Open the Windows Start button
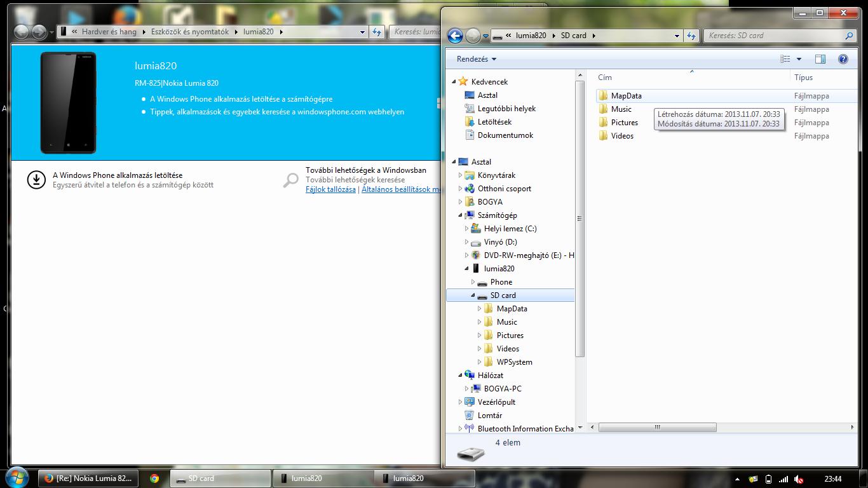This screenshot has width=868, height=488. point(17,478)
